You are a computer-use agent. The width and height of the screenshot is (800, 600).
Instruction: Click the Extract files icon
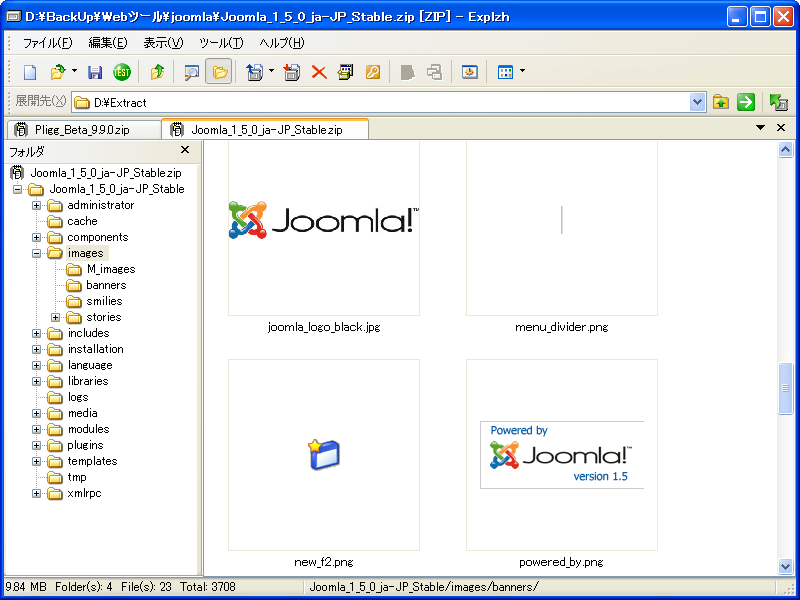(255, 72)
